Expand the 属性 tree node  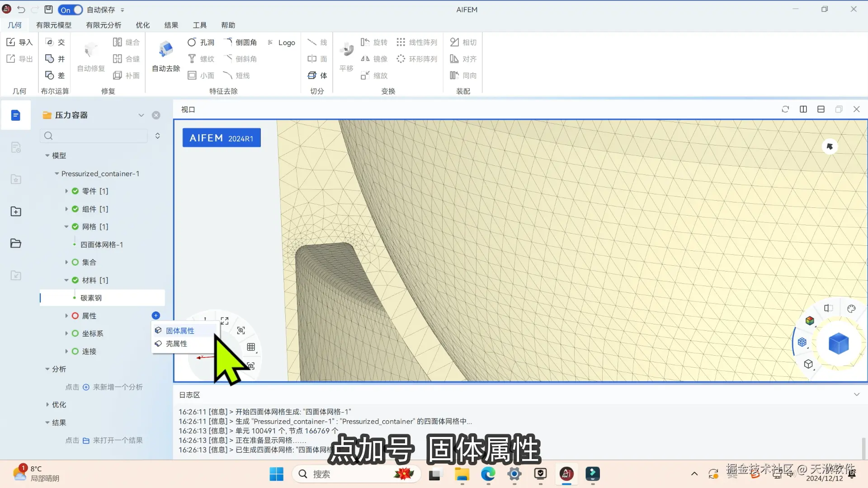tap(66, 316)
